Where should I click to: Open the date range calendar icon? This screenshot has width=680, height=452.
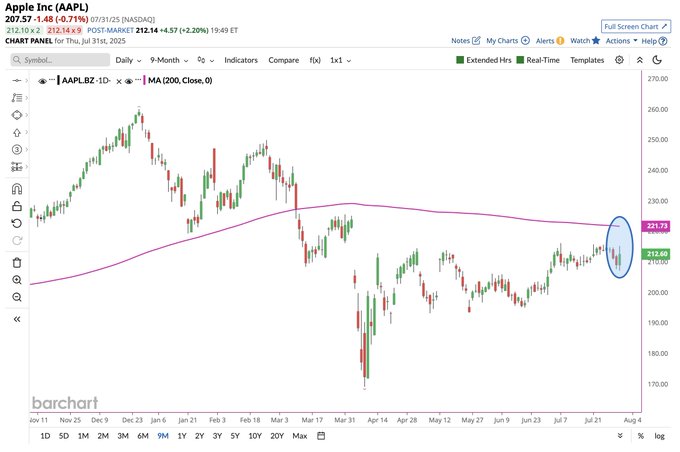[x=321, y=436]
